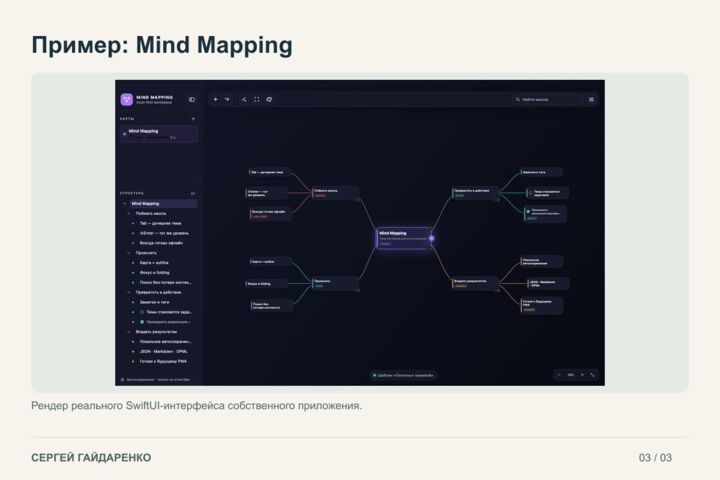
Task: Click the purple Mind Mapping app logo
Action: 127,99
